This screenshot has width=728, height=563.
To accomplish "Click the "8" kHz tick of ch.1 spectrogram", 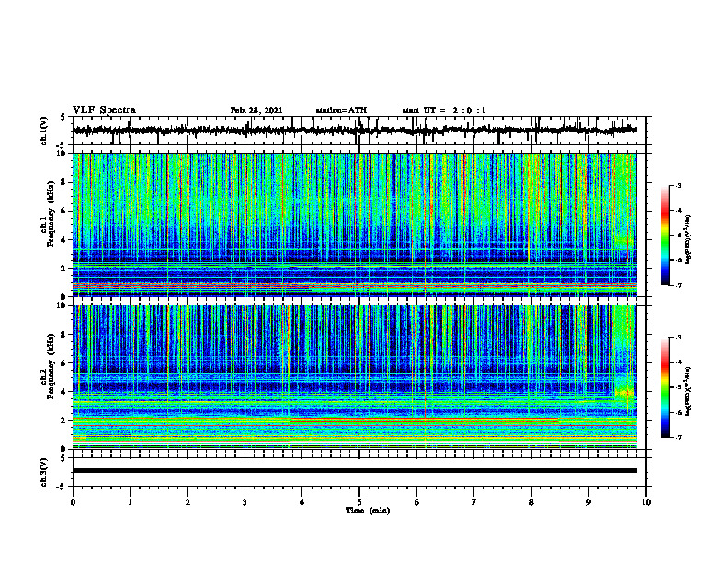I will pyautogui.click(x=64, y=182).
